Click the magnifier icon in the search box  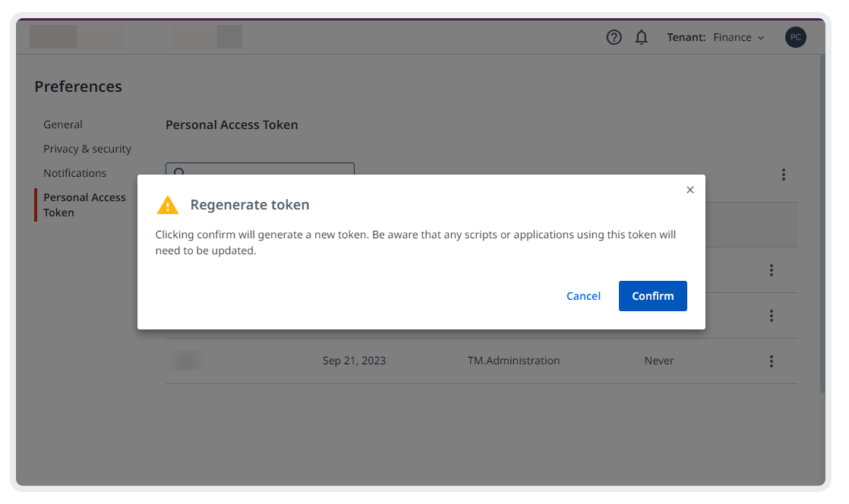click(179, 172)
